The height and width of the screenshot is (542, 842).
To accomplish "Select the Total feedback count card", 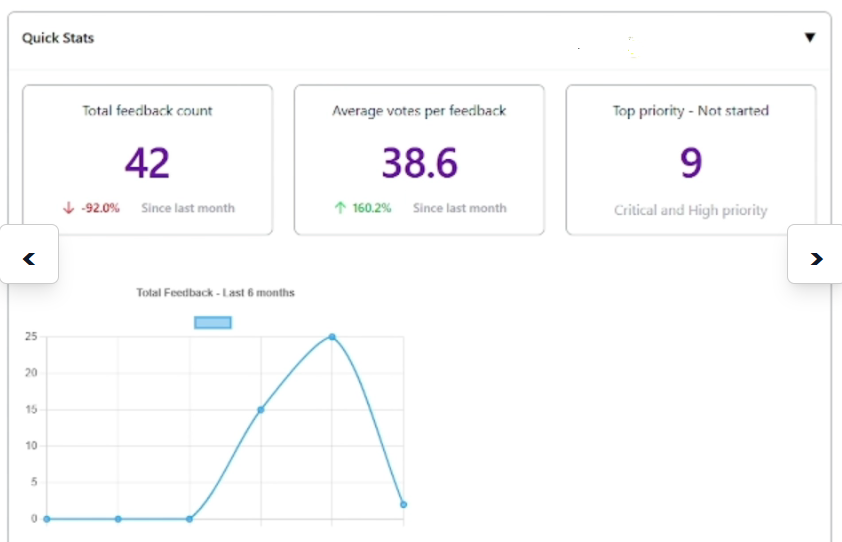I will coord(148,160).
